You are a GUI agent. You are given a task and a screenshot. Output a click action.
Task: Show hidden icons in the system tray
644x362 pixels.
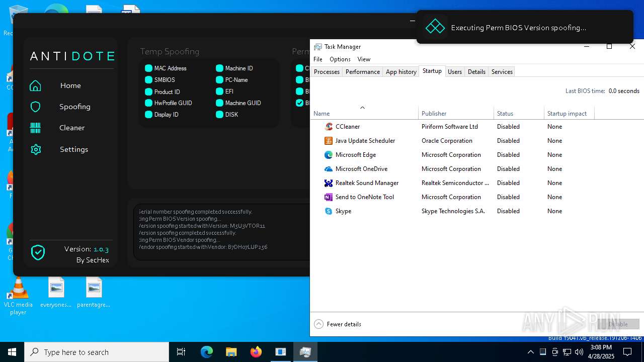pyautogui.click(x=530, y=352)
